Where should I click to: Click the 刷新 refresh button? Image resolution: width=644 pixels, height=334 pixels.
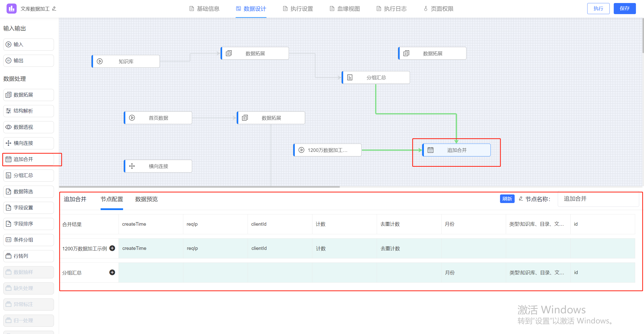click(x=507, y=199)
